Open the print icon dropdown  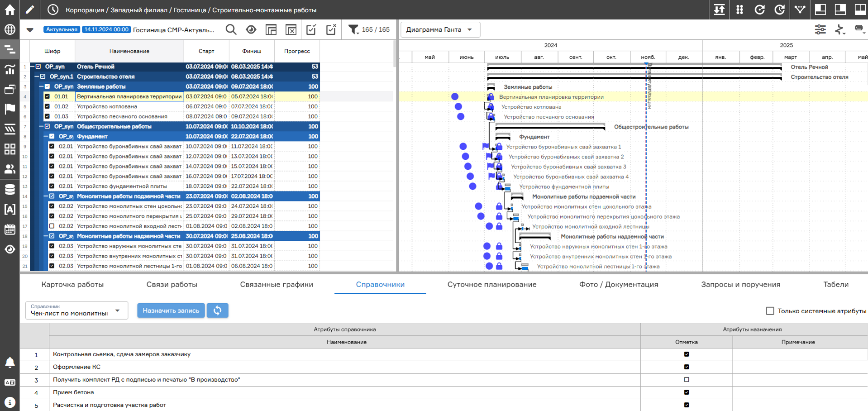point(859,29)
